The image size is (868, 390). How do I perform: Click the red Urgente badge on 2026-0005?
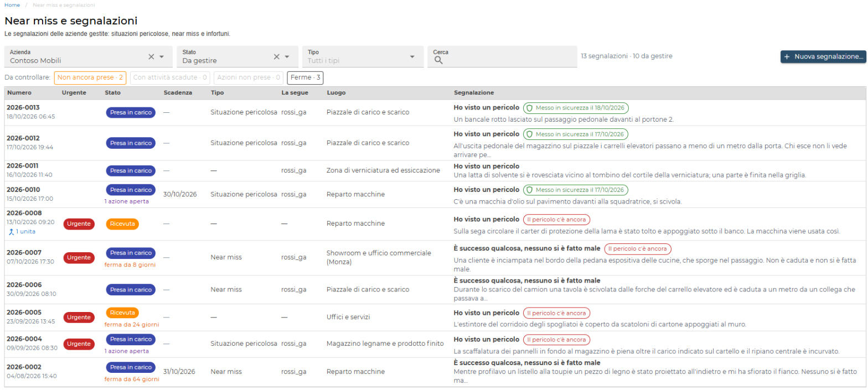pyautogui.click(x=79, y=318)
